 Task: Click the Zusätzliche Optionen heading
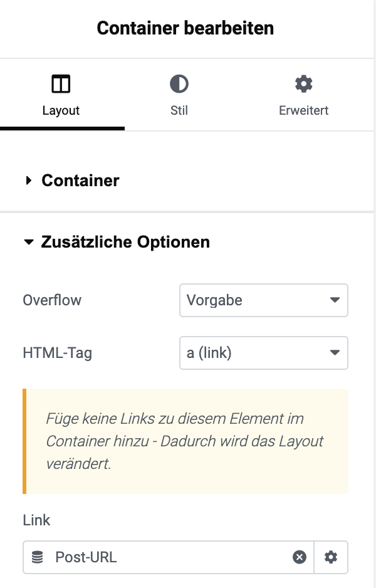click(125, 242)
